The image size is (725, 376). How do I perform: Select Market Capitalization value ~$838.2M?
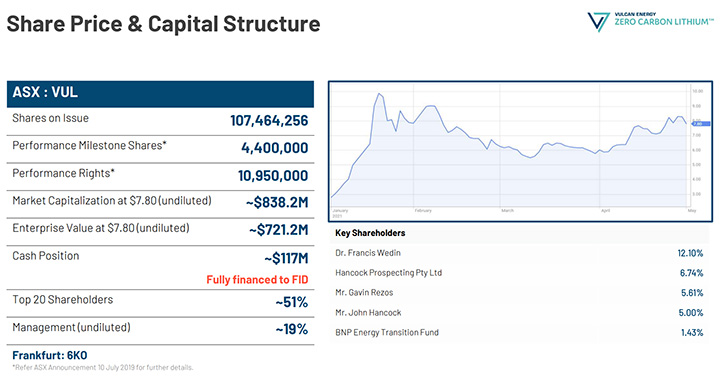(276, 203)
